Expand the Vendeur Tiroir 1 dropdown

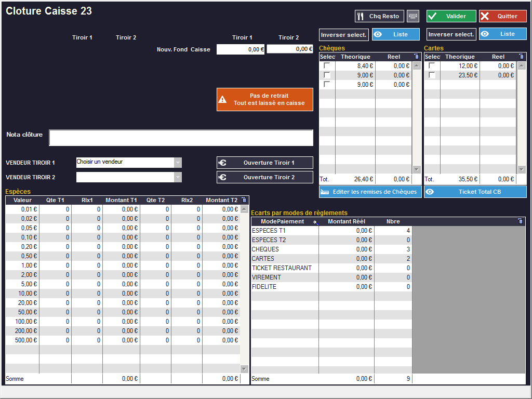pyautogui.click(x=178, y=163)
